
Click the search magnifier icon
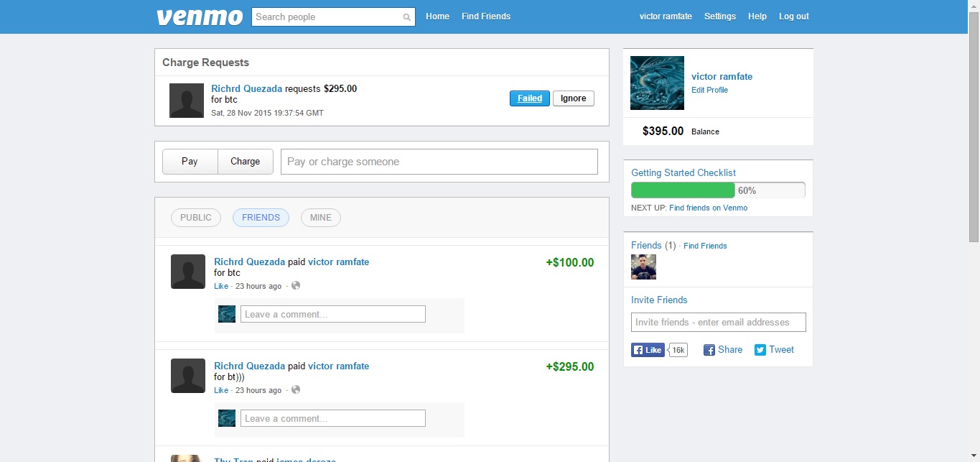coord(407,17)
